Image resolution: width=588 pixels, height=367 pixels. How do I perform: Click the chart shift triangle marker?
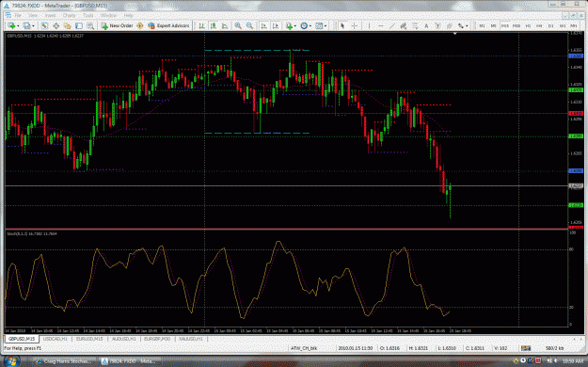(x=454, y=34)
